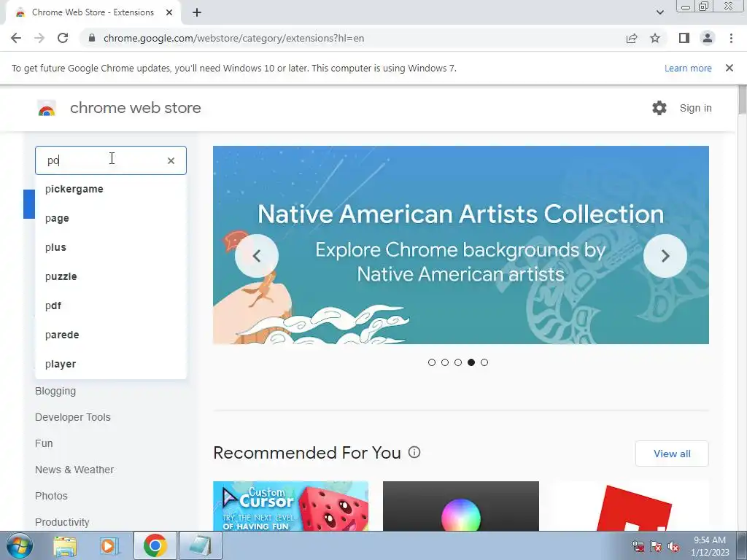
Task: Open Native American Artists Collection banner
Action: pos(461,245)
